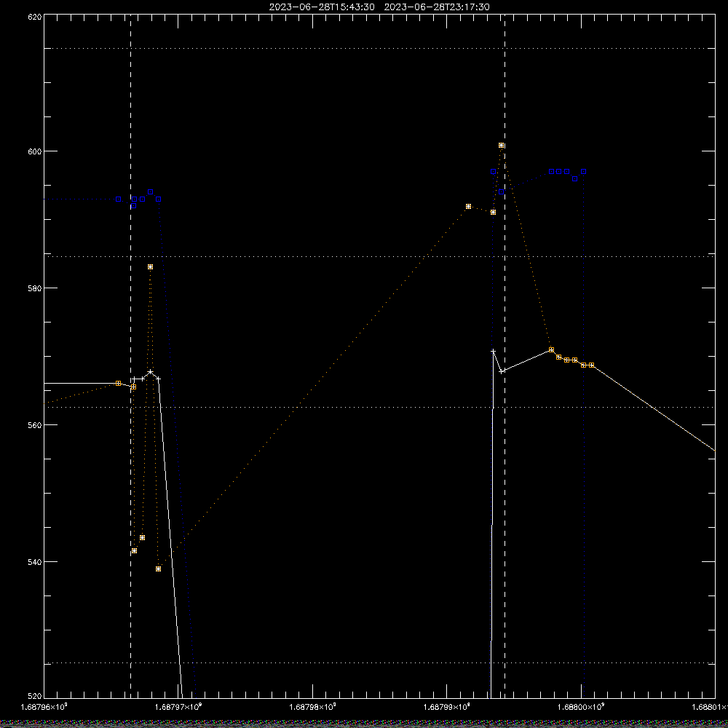Select the 560 label on the y-axis

tap(35, 425)
